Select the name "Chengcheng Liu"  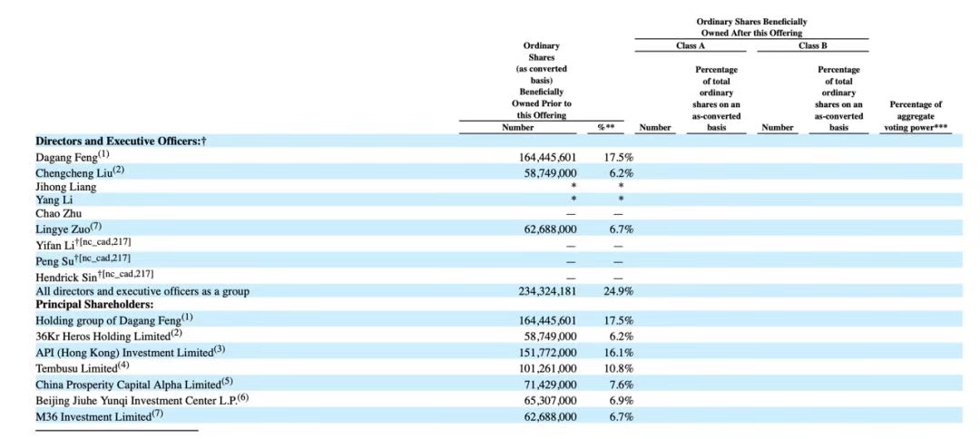[x=73, y=172]
